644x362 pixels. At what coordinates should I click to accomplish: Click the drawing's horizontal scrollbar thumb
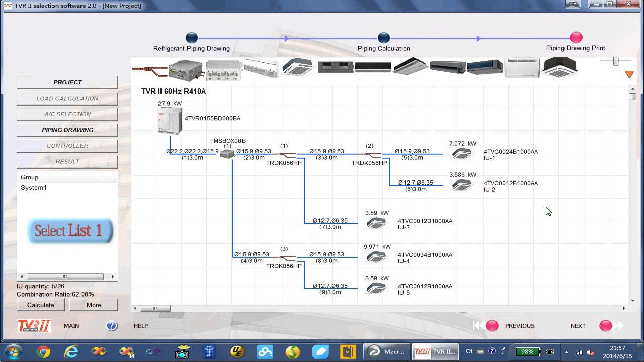point(155,308)
